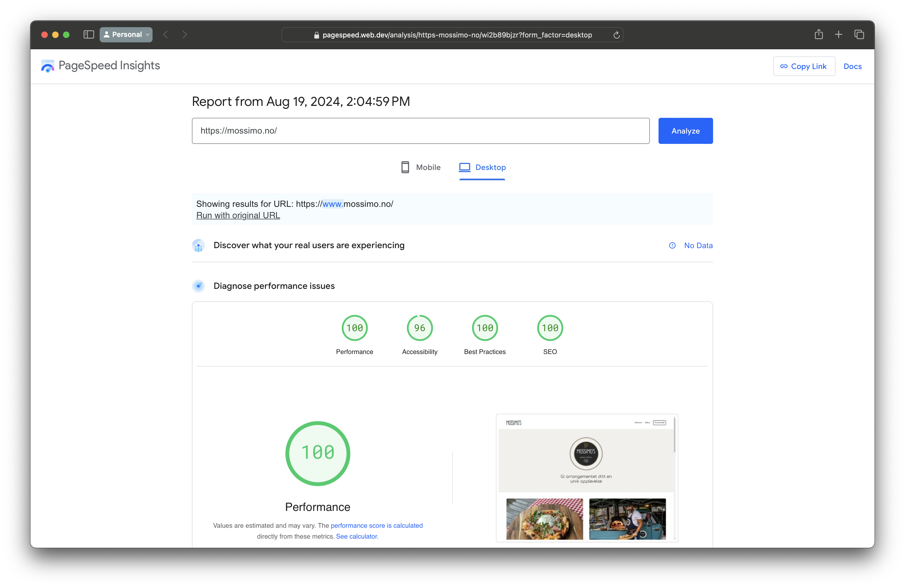Open the Safari share icon
The height and width of the screenshot is (588, 905).
point(819,34)
